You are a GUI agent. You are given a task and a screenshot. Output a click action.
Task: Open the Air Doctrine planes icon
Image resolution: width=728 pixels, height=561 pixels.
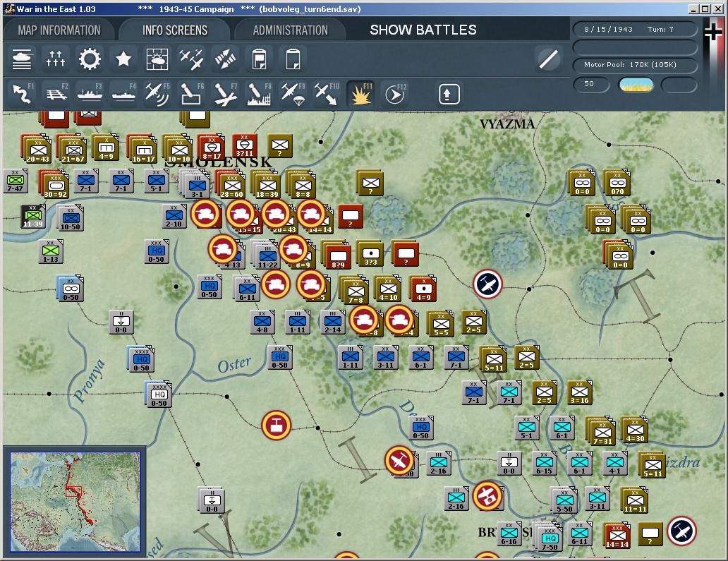click(x=191, y=59)
